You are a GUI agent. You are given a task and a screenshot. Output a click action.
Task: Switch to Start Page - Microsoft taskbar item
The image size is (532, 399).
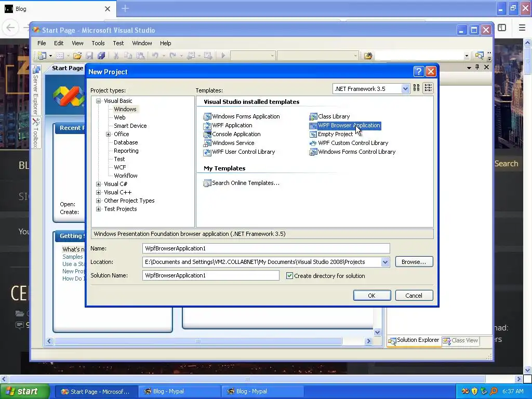click(96, 392)
